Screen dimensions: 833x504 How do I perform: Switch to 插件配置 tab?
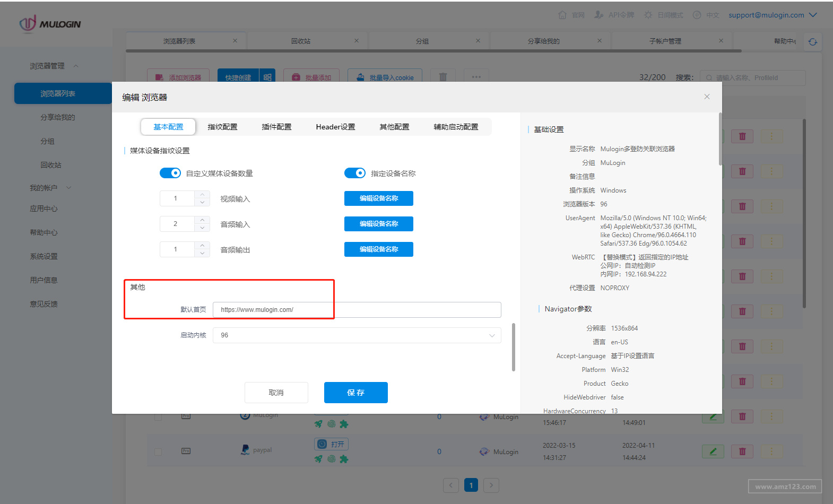pyautogui.click(x=276, y=127)
